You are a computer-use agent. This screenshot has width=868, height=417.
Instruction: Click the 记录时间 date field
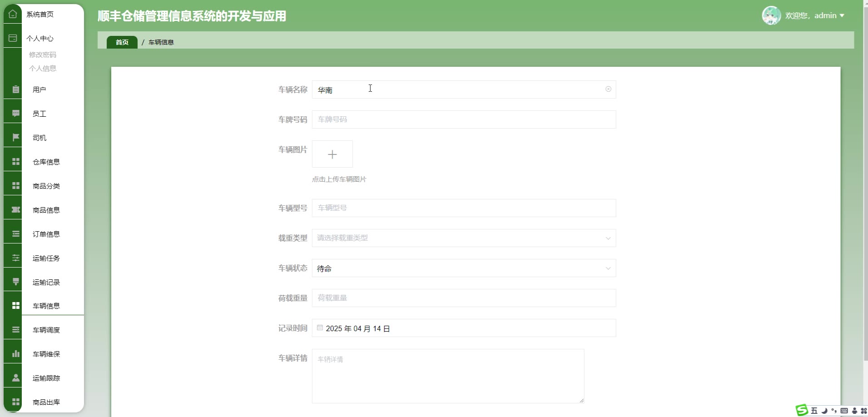[x=464, y=328]
